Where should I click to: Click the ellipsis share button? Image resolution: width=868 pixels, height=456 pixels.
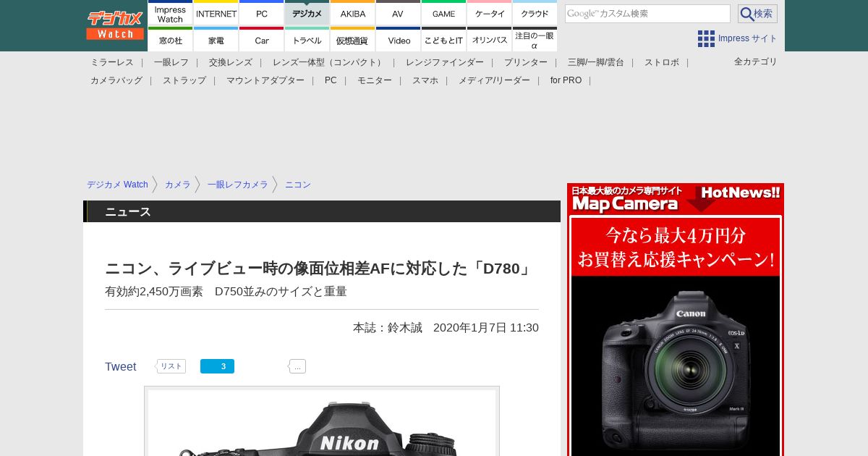(x=297, y=366)
